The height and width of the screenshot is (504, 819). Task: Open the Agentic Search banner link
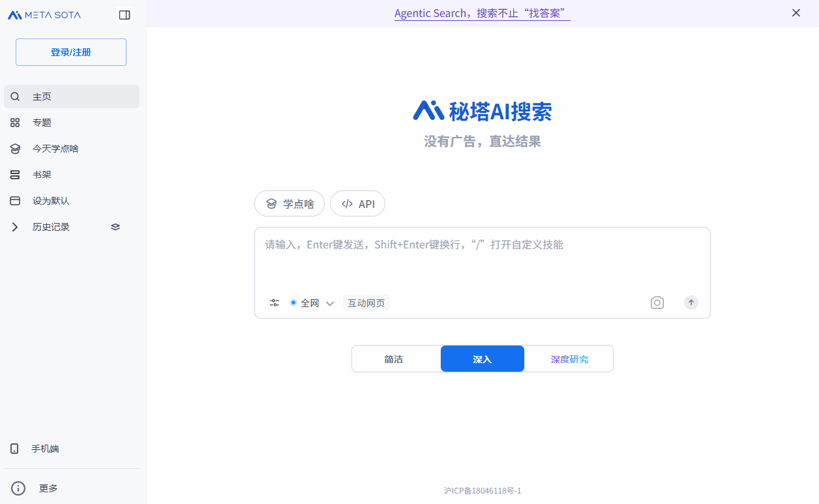tap(482, 13)
